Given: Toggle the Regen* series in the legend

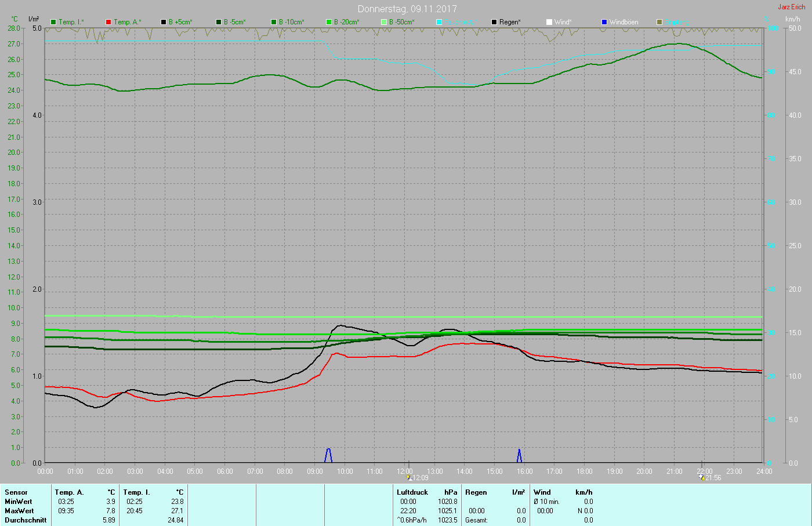Looking at the screenshot, I should (x=506, y=22).
